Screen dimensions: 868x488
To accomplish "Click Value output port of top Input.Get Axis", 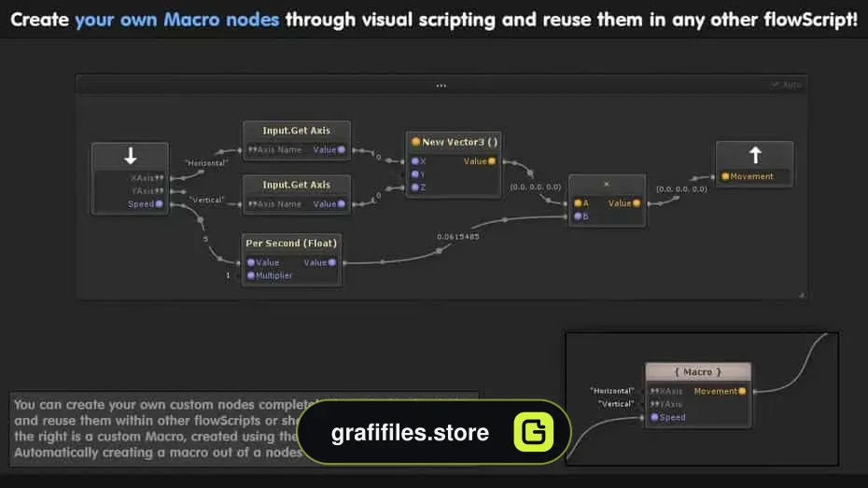I will [342, 150].
